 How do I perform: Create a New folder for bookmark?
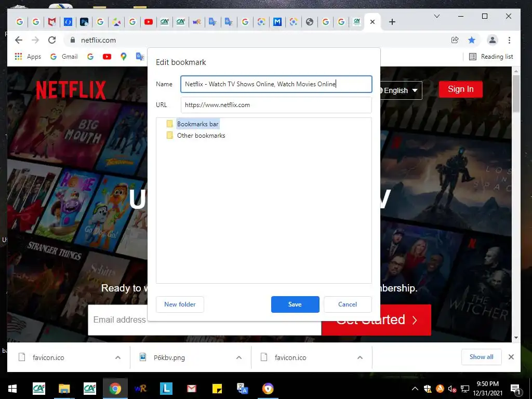tap(180, 304)
